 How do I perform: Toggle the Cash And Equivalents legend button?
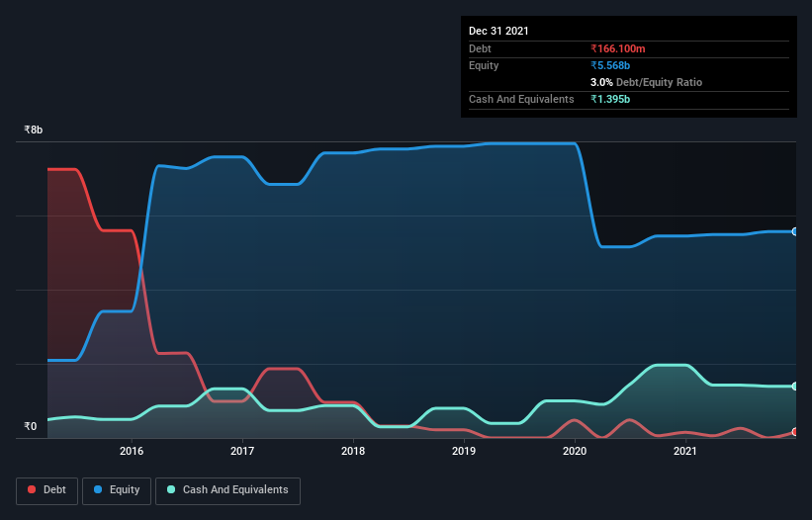tap(227, 490)
